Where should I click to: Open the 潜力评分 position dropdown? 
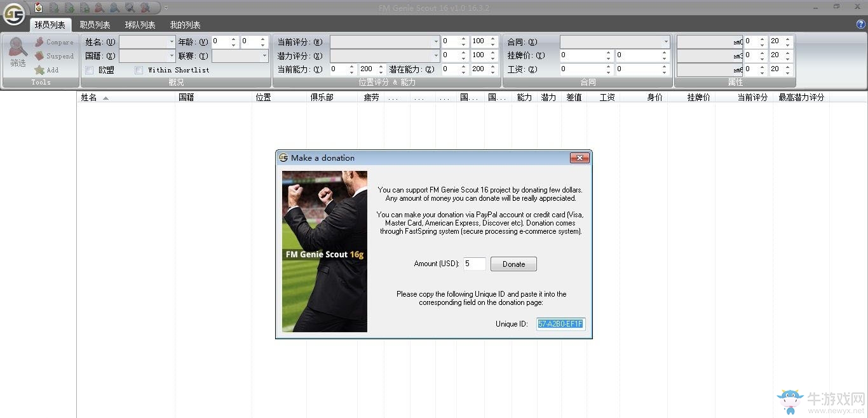pyautogui.click(x=384, y=55)
